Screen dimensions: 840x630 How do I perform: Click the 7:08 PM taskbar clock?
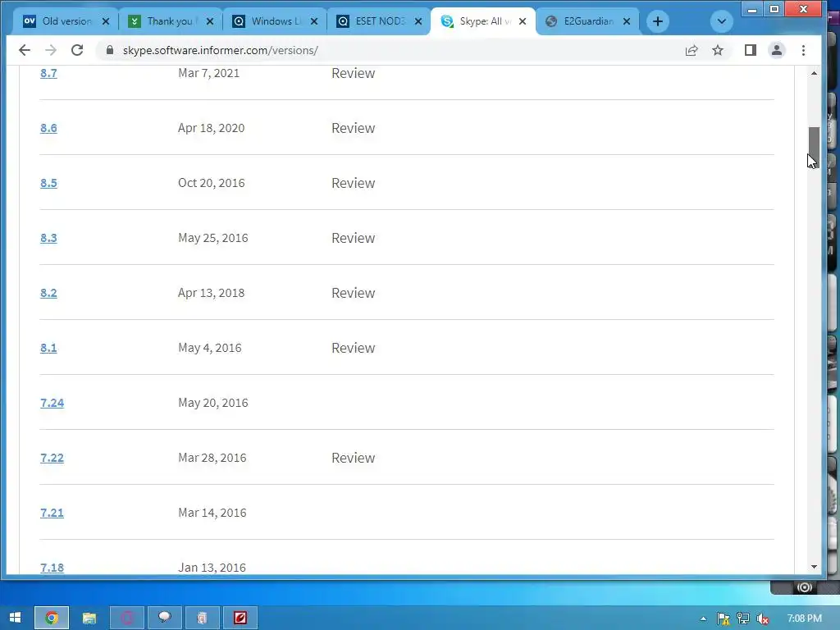(804, 619)
